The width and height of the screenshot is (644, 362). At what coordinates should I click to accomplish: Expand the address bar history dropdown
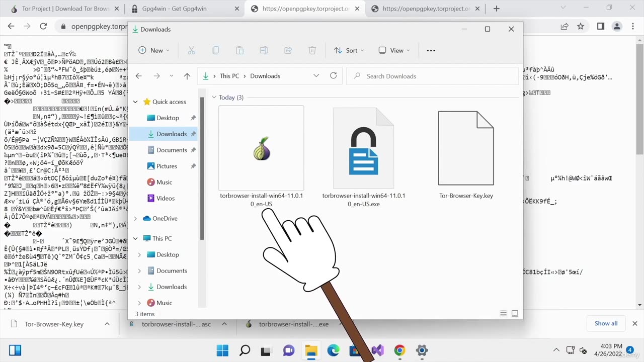point(316,76)
